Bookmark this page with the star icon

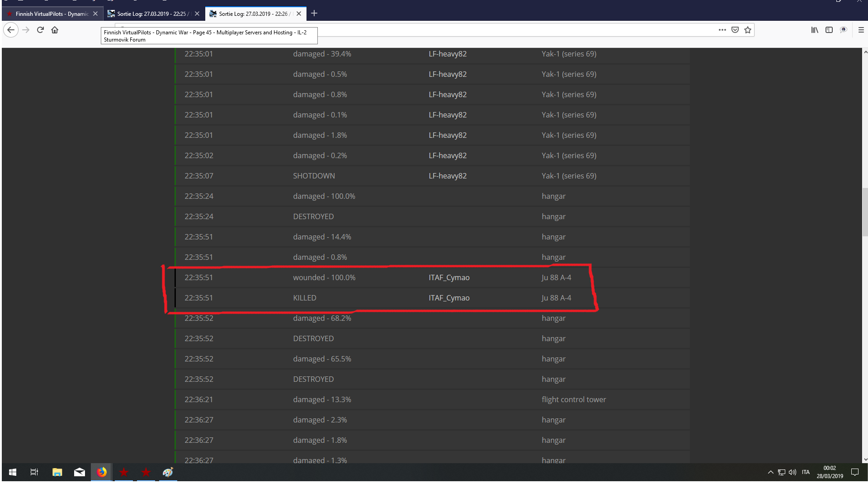[748, 30]
